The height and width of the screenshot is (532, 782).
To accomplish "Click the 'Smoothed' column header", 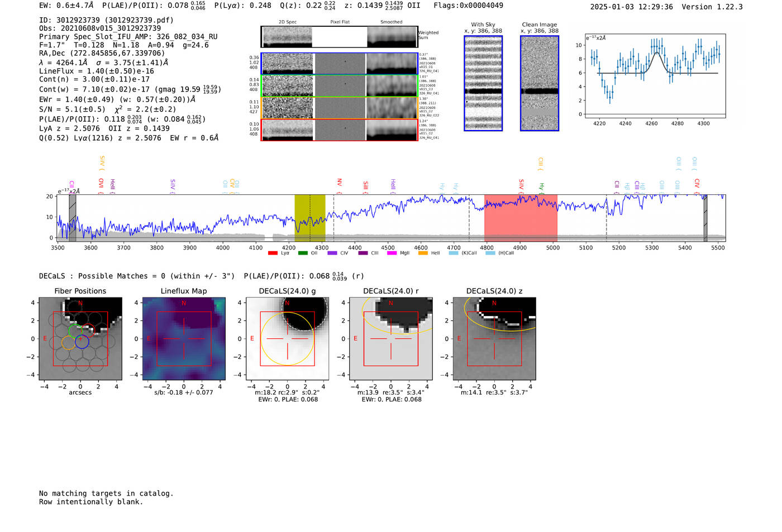I will 392,22.
